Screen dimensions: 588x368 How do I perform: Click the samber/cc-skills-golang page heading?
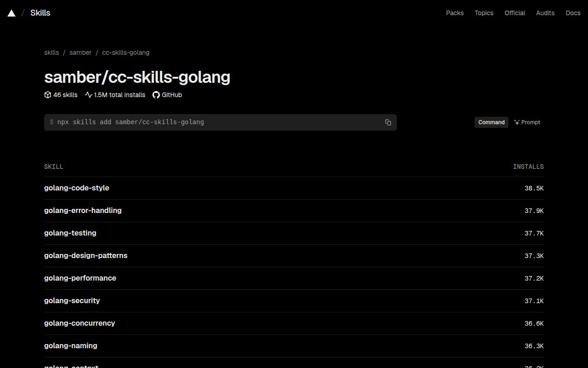pos(137,77)
